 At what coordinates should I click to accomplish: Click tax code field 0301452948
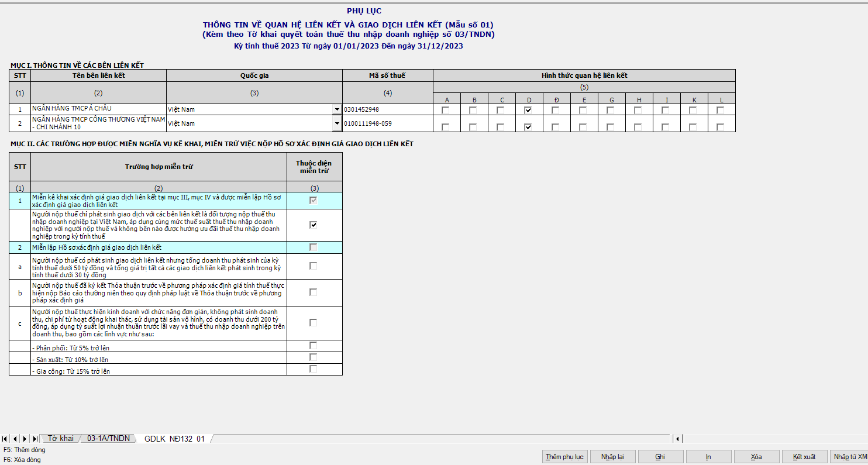(387, 109)
